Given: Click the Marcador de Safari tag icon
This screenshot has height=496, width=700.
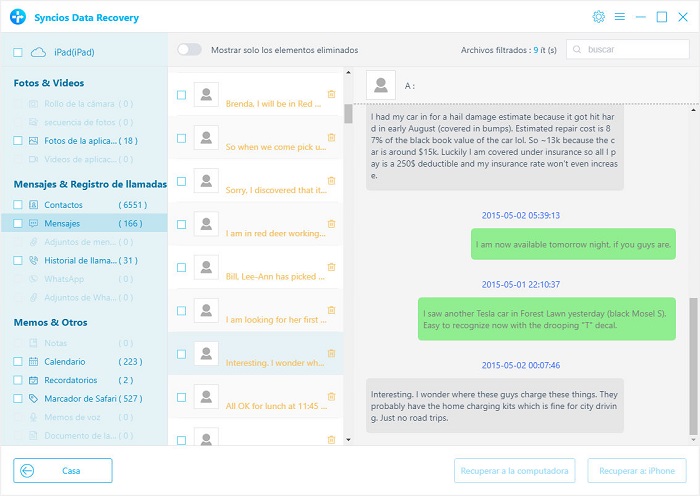Looking at the screenshot, I should (33, 398).
